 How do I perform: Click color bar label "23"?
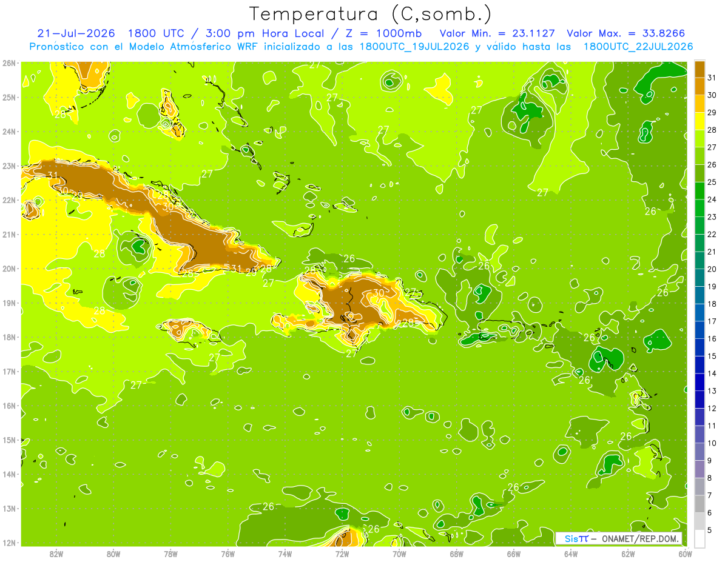[x=712, y=217]
